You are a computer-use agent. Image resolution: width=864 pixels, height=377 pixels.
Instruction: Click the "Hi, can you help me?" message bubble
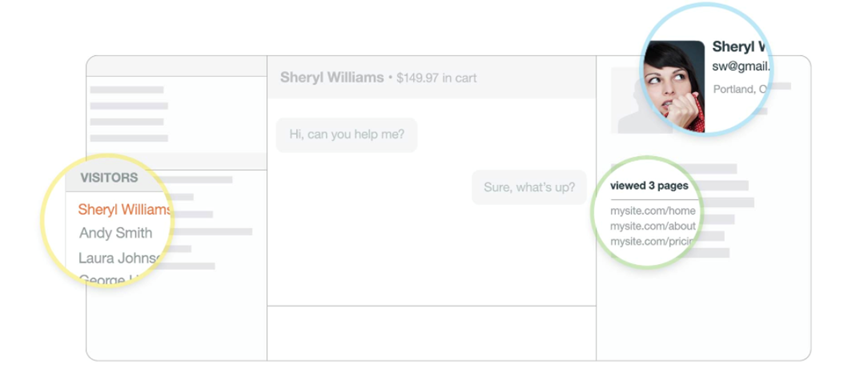click(347, 134)
